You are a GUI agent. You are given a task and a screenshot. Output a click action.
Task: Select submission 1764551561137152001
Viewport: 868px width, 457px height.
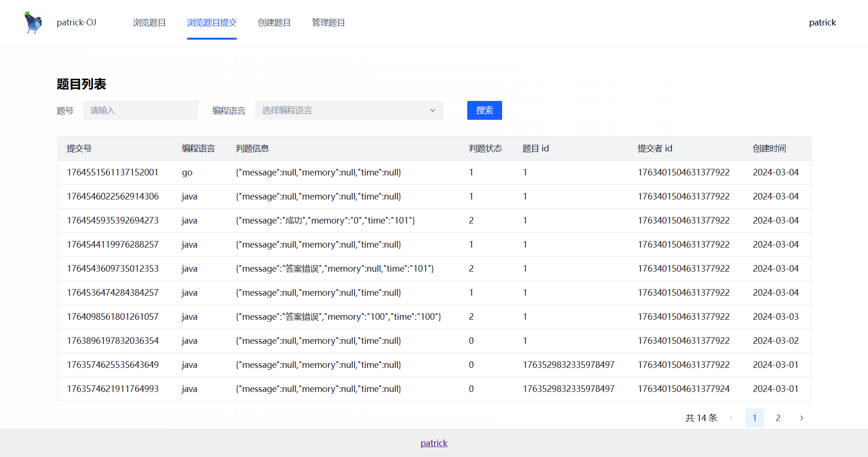coord(113,172)
